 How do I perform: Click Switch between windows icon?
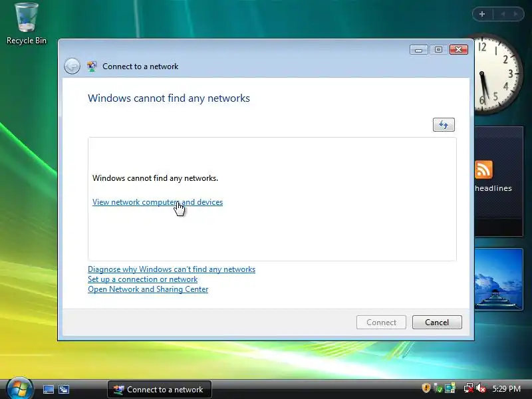(64, 389)
